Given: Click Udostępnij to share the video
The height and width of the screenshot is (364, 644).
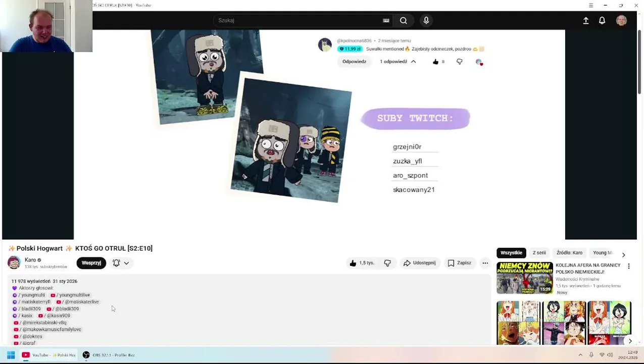Looking at the screenshot, I should pos(419,263).
